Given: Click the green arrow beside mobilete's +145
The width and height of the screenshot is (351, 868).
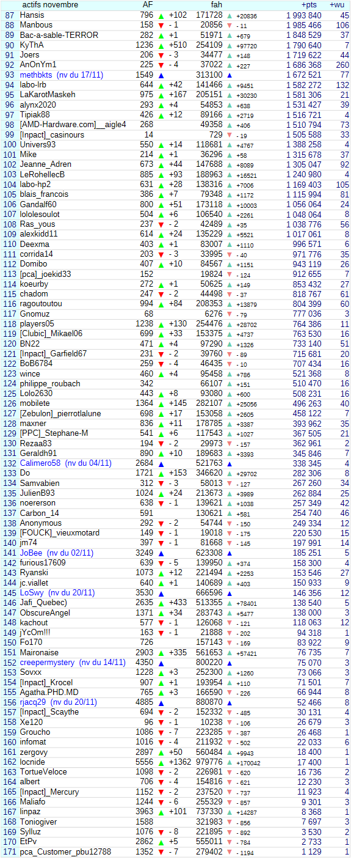Looking at the screenshot, I should pos(161,403).
